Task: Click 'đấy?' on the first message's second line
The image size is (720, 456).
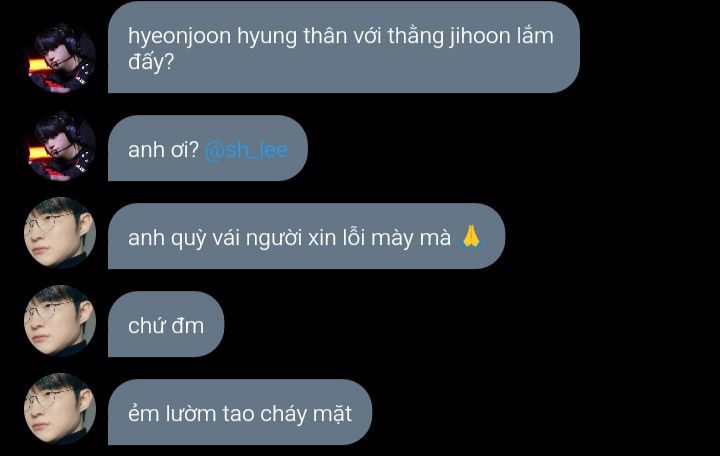Action: point(151,62)
